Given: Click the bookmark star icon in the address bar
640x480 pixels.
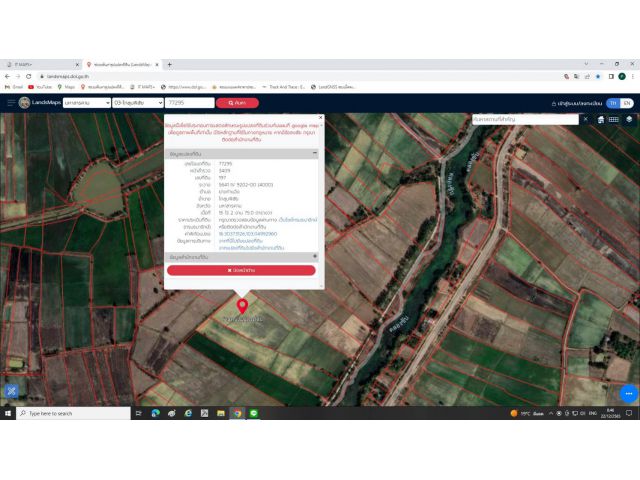Looking at the screenshot, I should point(598,76).
